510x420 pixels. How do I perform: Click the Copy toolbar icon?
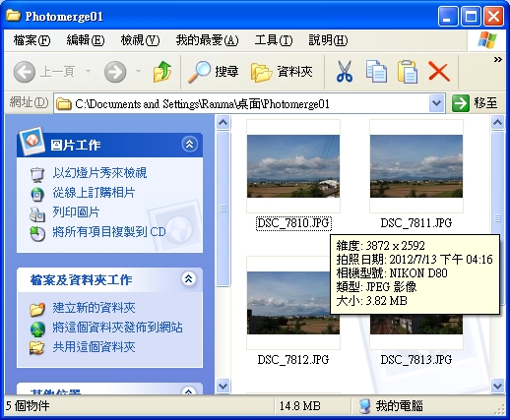coord(376,71)
